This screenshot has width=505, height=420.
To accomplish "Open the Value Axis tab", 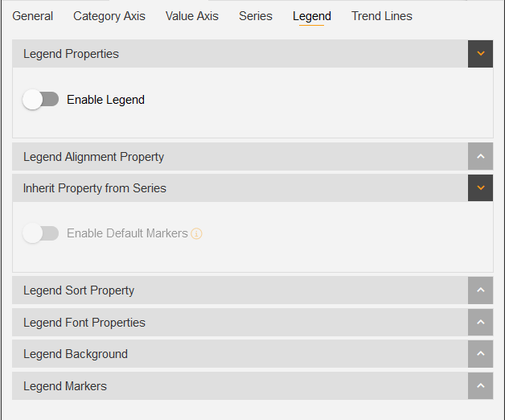I will pyautogui.click(x=192, y=16).
